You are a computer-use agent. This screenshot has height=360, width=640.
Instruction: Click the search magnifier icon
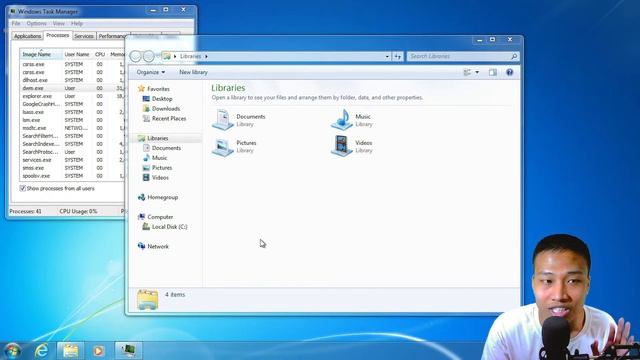point(514,56)
